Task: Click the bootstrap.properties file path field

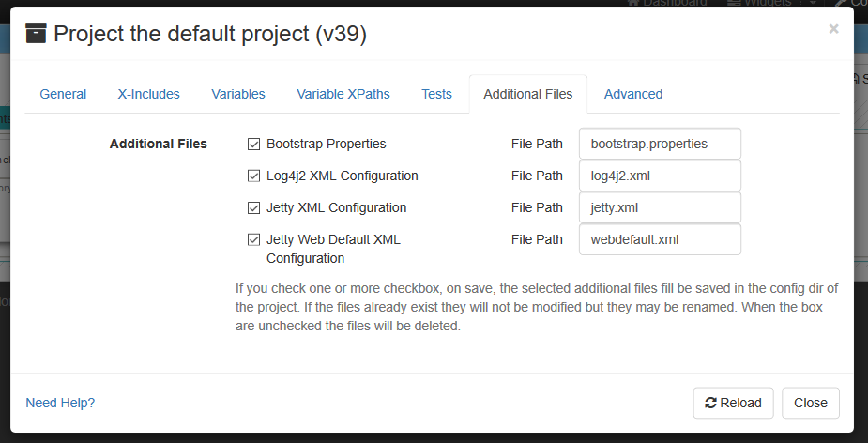Action: (660, 144)
